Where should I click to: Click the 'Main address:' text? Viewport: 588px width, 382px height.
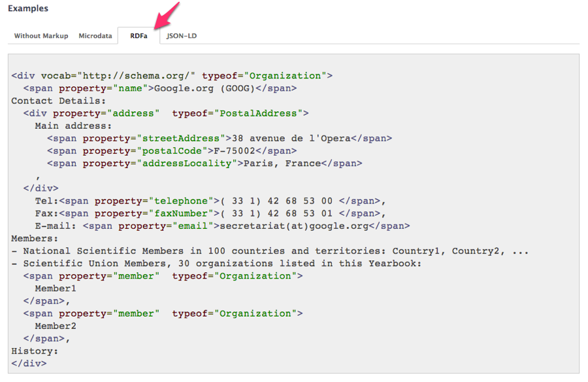pyautogui.click(x=73, y=126)
